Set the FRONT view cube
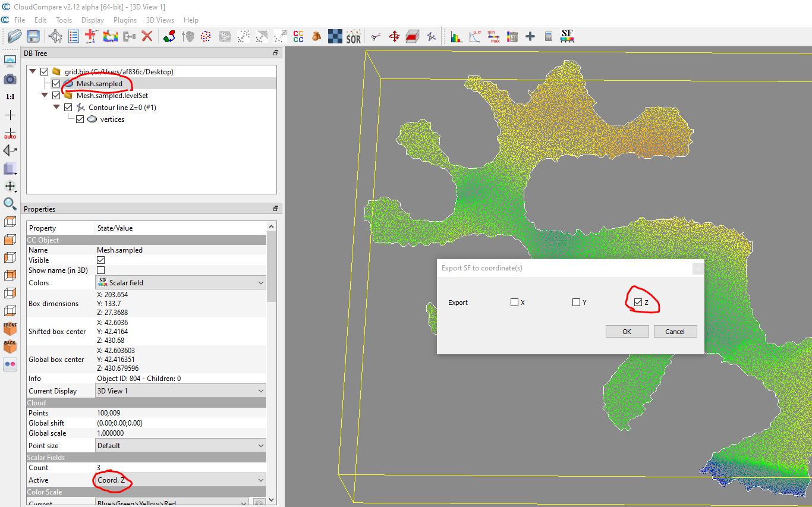Viewport: 812px width, 507px height. 10,329
